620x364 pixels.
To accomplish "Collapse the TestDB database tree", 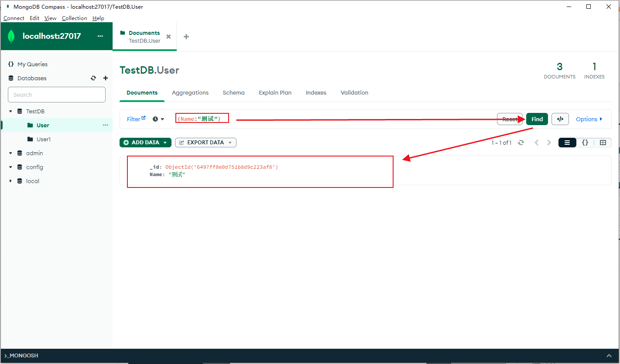I will tap(10, 112).
